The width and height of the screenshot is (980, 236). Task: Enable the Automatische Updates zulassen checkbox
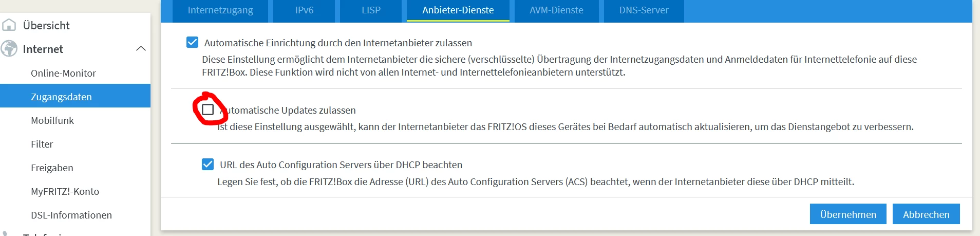pyautogui.click(x=208, y=110)
